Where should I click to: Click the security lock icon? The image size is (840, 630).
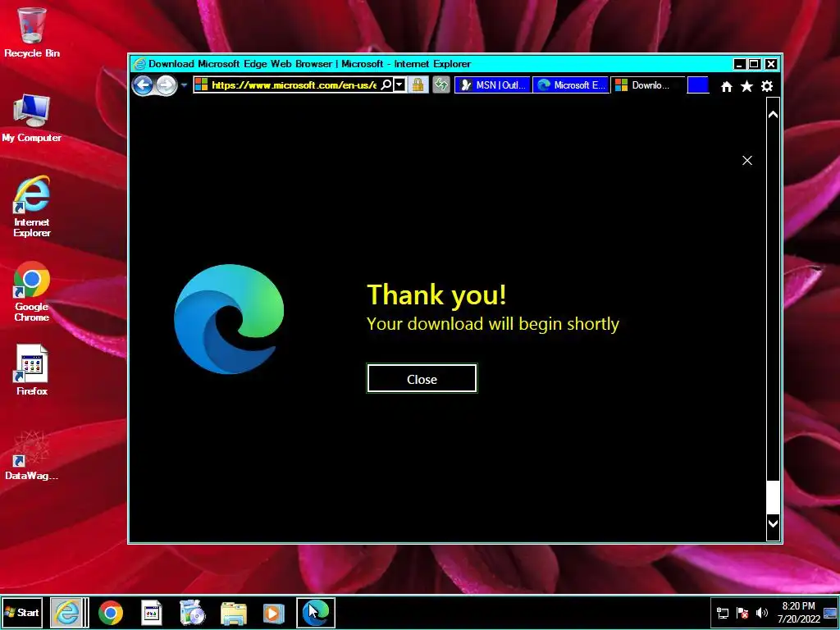tap(418, 85)
